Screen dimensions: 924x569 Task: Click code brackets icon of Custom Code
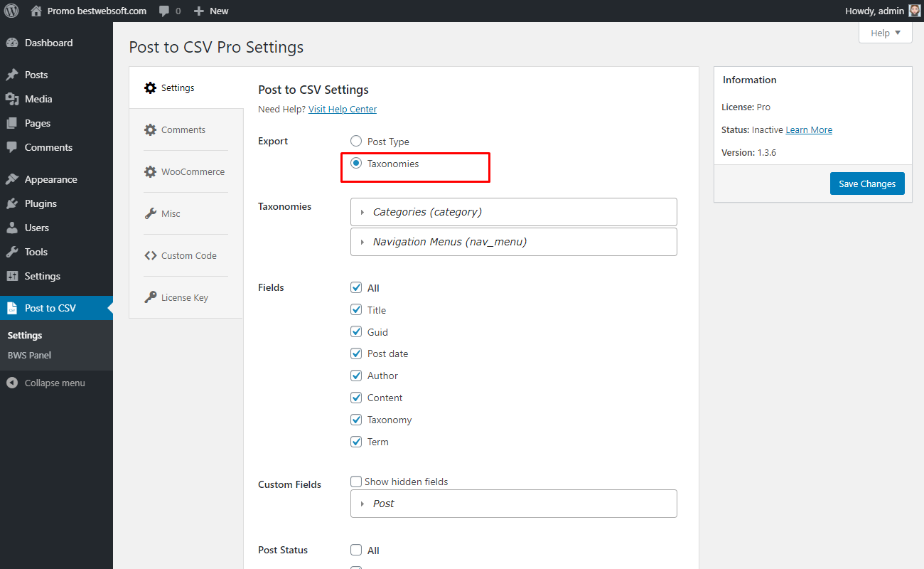(150, 255)
